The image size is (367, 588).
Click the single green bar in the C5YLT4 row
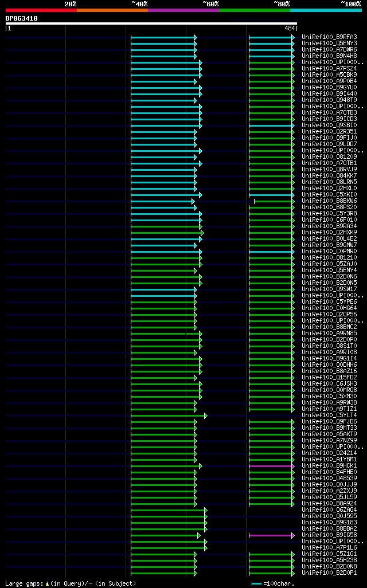169,416
